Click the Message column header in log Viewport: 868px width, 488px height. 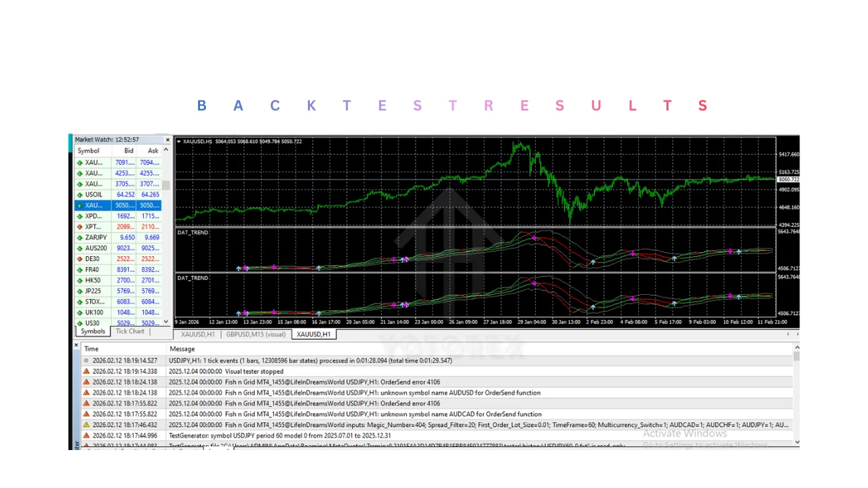coord(182,348)
